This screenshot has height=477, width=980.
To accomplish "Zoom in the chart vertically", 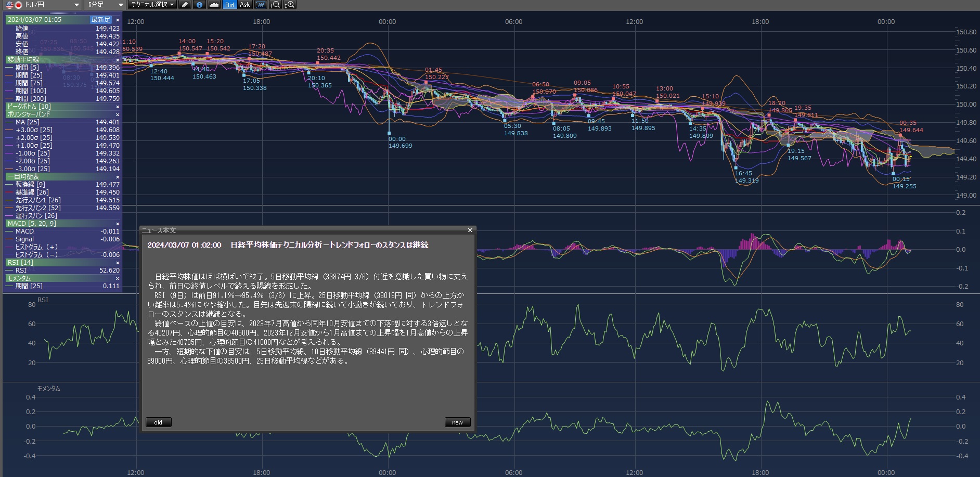I will 290,5.
